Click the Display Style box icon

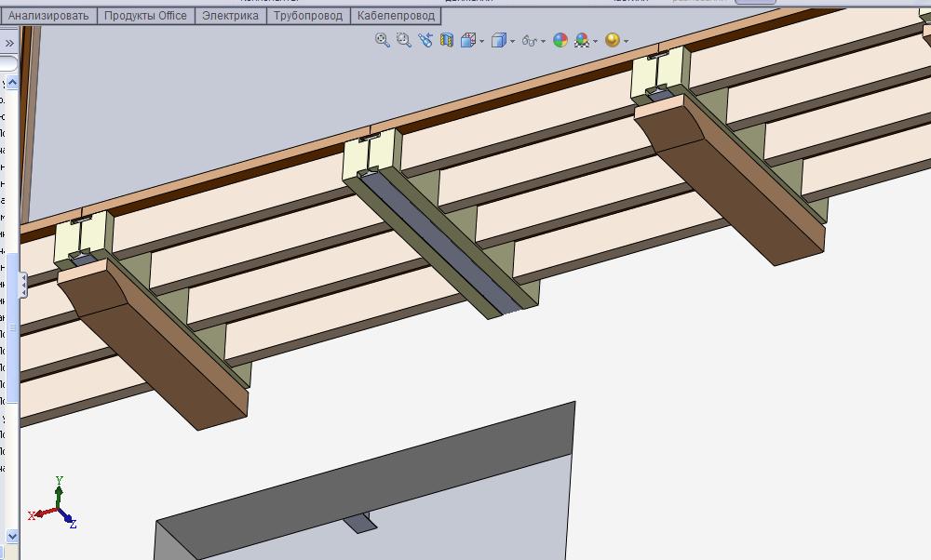(499, 40)
